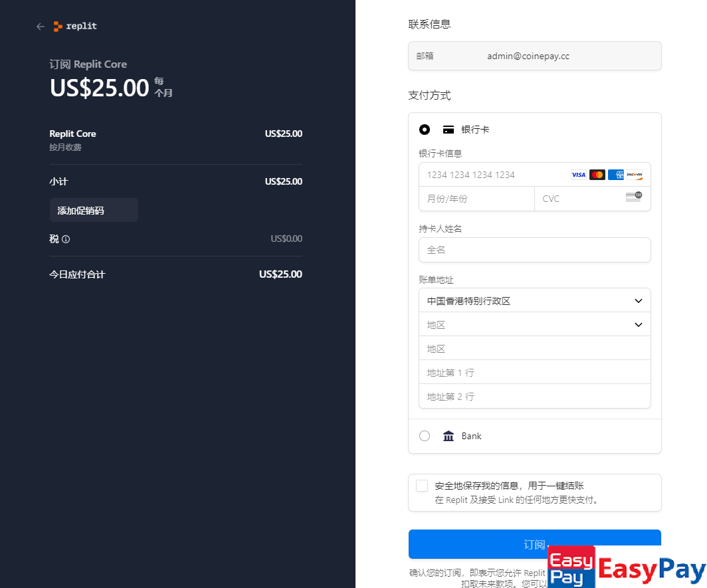Click the 添加促销码 button
The image size is (707, 588).
[94, 210]
